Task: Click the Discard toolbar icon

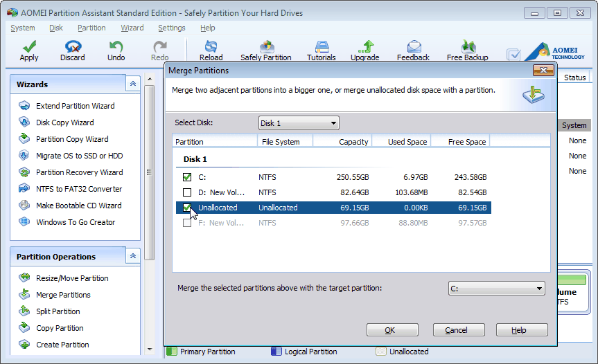Action: [x=73, y=51]
